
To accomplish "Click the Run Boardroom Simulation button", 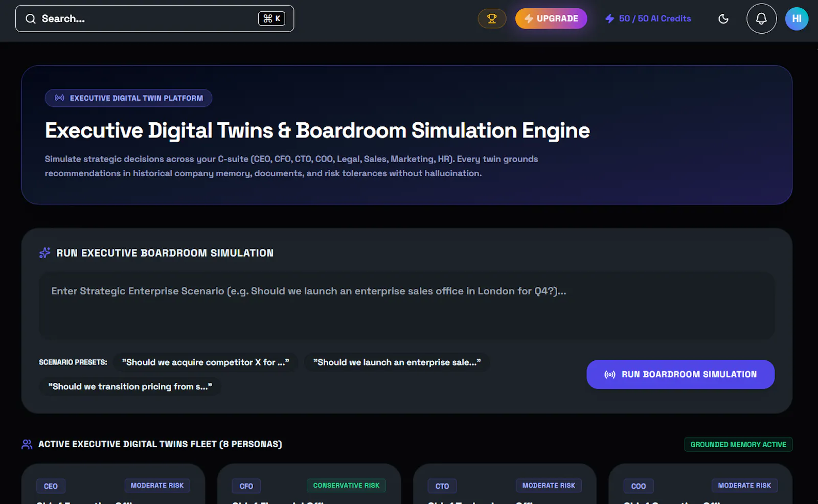I will click(x=680, y=374).
